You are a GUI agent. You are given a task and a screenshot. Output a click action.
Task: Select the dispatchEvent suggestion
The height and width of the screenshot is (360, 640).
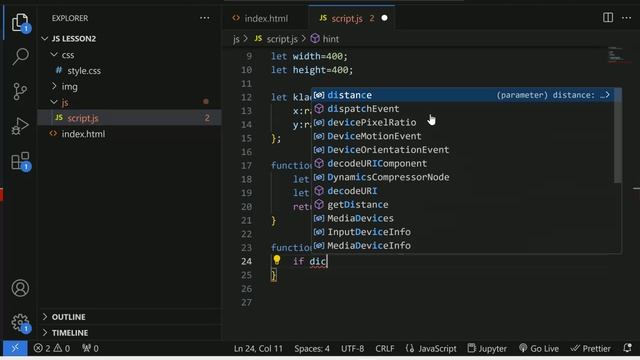463,109
